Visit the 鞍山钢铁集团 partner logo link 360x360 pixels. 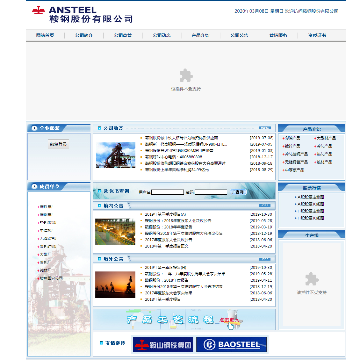click(x=163, y=345)
